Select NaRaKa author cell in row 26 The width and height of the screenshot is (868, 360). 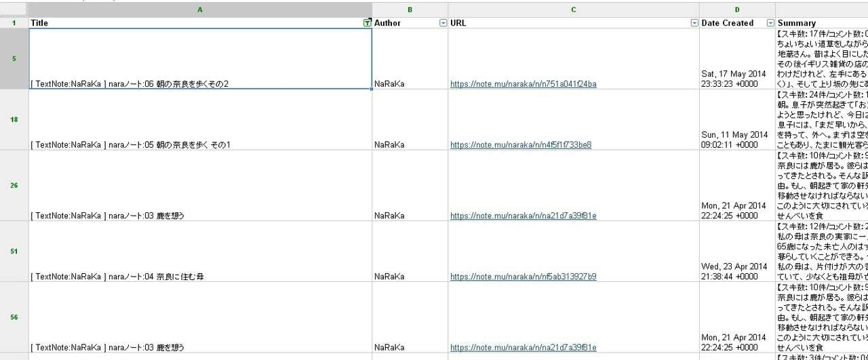pyautogui.click(x=410, y=186)
